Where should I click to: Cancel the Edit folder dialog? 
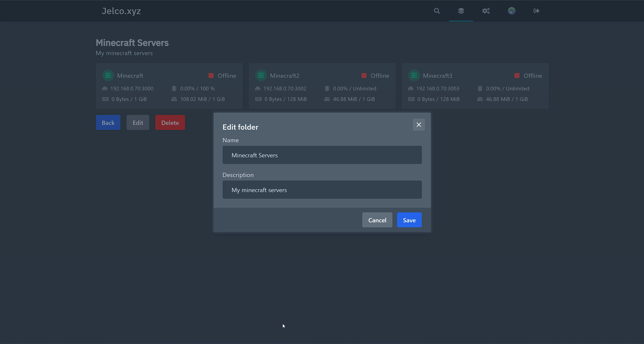point(377,220)
